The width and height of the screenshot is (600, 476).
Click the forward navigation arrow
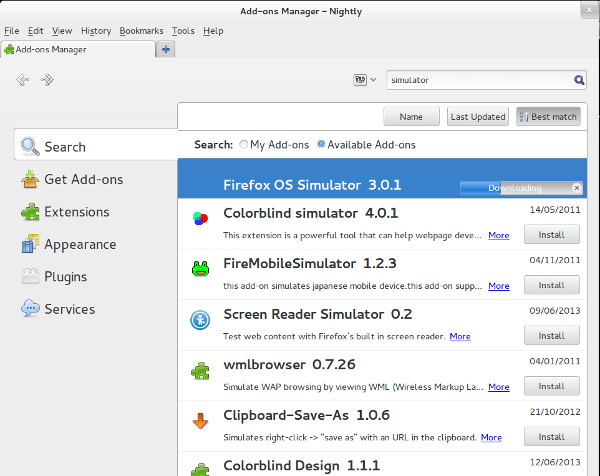tap(47, 79)
